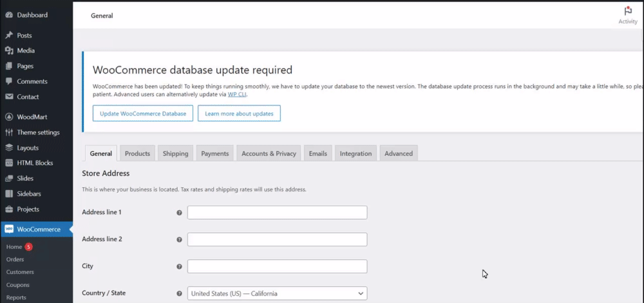Click Learn more about updates button
Viewport: 644px width, 303px height.
pyautogui.click(x=239, y=113)
